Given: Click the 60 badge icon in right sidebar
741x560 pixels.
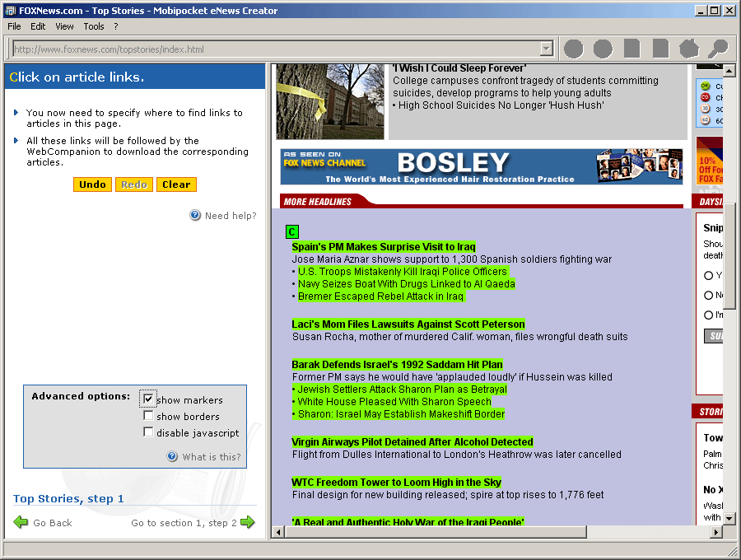Looking at the screenshot, I should tap(705, 120).
